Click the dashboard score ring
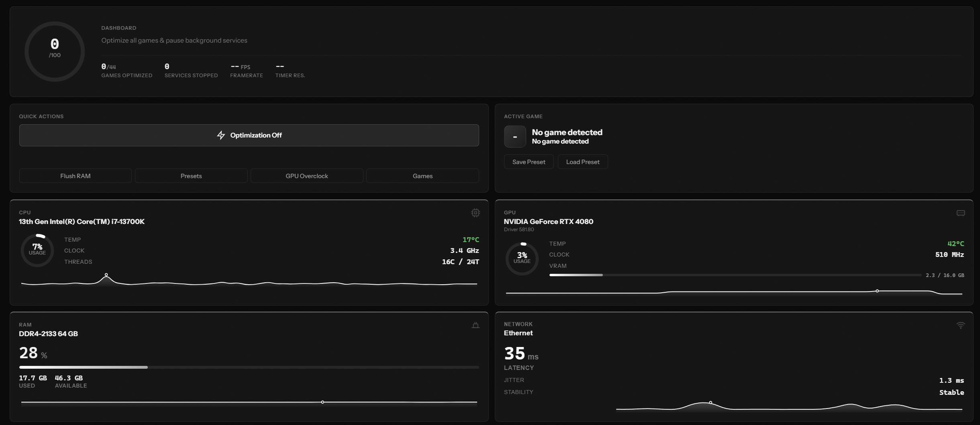Screen dimensions: 980x425 coord(55,51)
